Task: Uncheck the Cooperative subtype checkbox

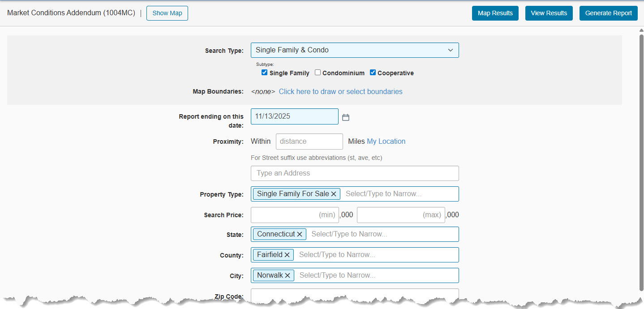Action: (373, 73)
